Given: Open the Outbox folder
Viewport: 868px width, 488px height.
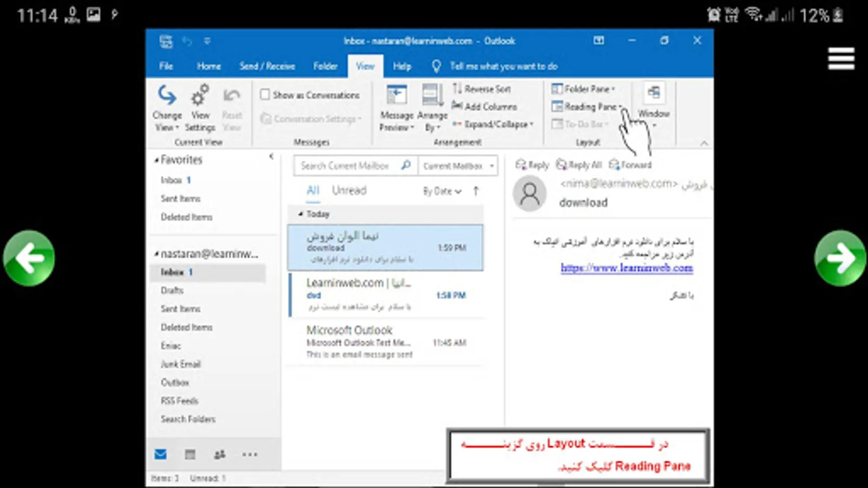Looking at the screenshot, I should [x=175, y=383].
